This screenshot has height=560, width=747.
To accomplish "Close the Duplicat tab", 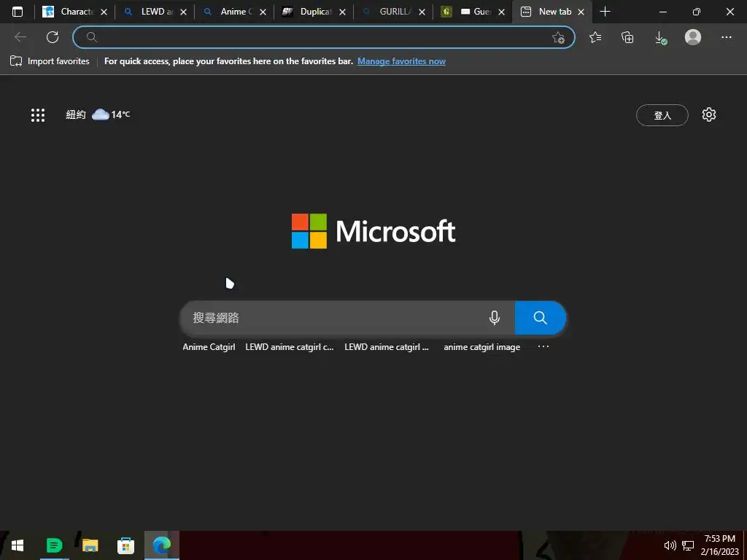I will [x=343, y=12].
